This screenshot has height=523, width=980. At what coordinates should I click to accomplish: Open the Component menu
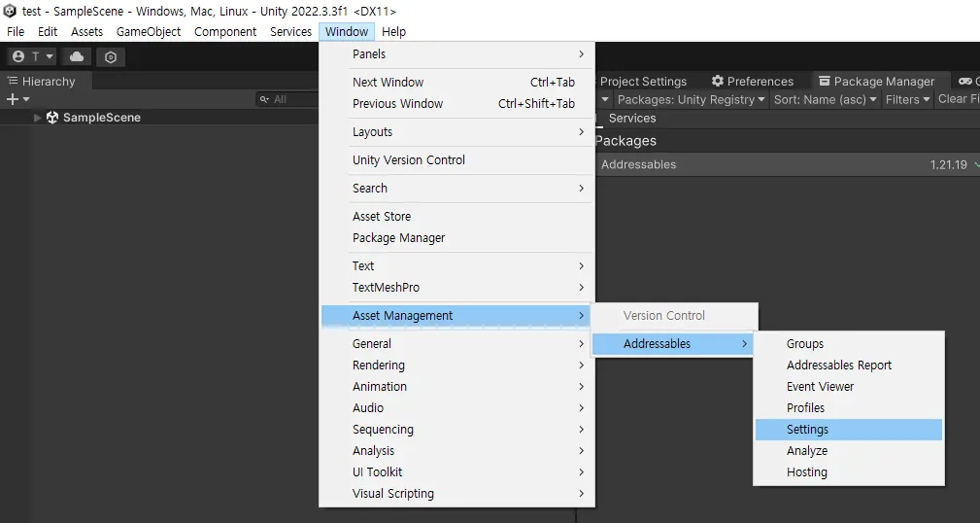225,31
